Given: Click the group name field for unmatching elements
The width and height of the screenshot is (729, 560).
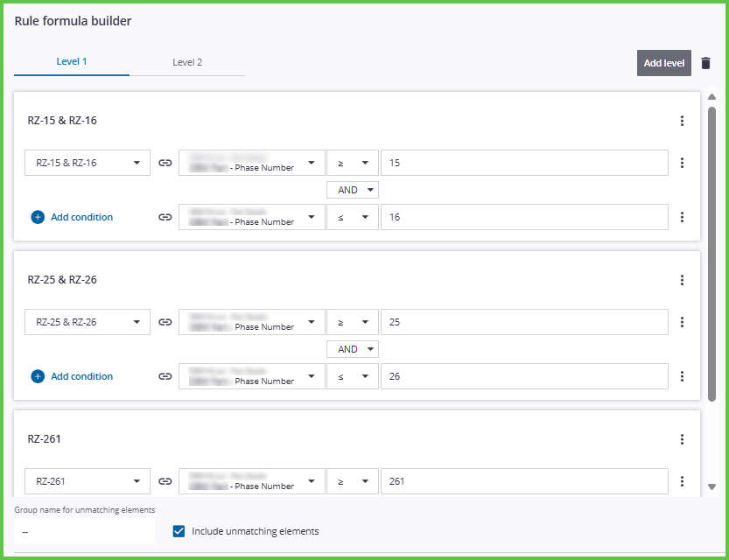Looking at the screenshot, I should point(83,530).
